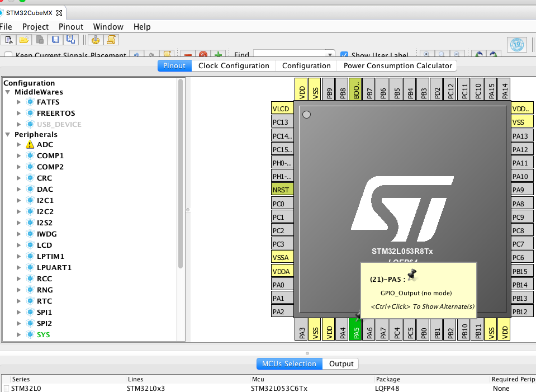Enable Keep Current Signals Placement checkbox
The image size is (536, 392).
pyautogui.click(x=8, y=56)
